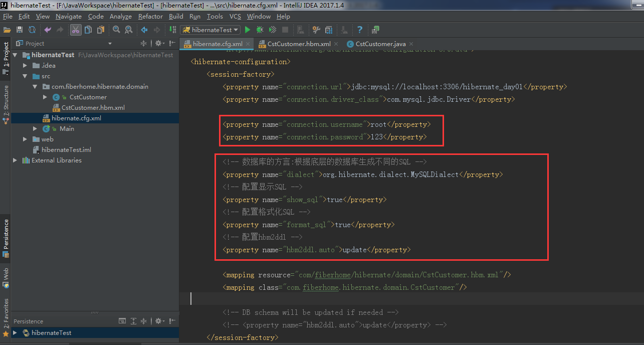
Task: Click Scroll from Source icon in Project panel
Action: pyautogui.click(x=144, y=44)
